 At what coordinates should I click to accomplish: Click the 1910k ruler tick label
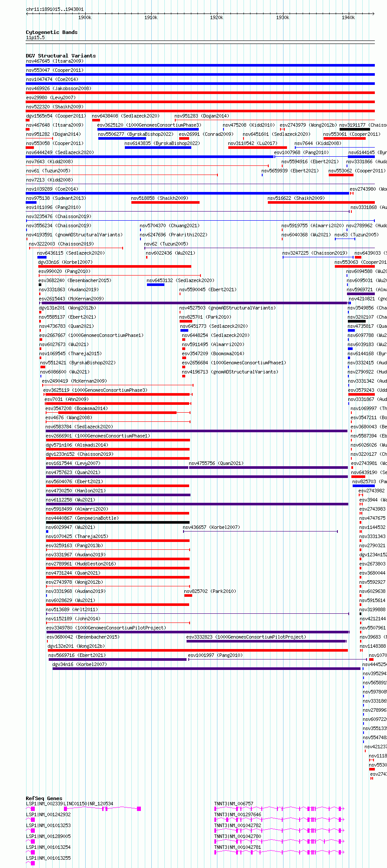151,17
